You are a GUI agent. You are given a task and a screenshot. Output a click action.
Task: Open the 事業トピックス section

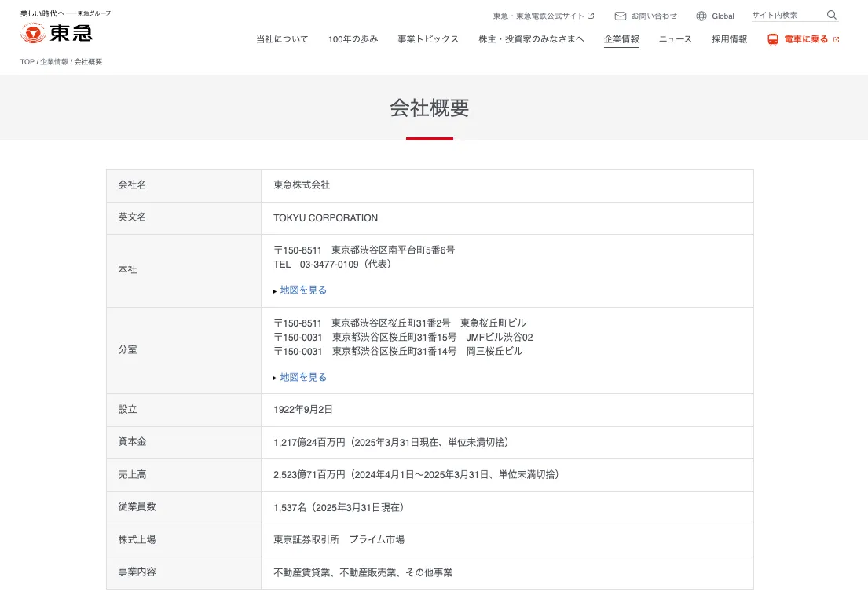(428, 38)
